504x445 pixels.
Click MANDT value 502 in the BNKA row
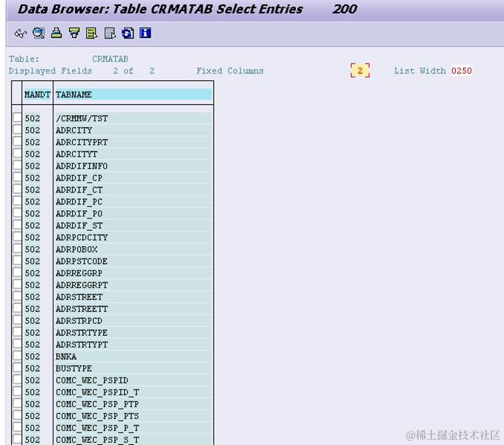coord(33,357)
